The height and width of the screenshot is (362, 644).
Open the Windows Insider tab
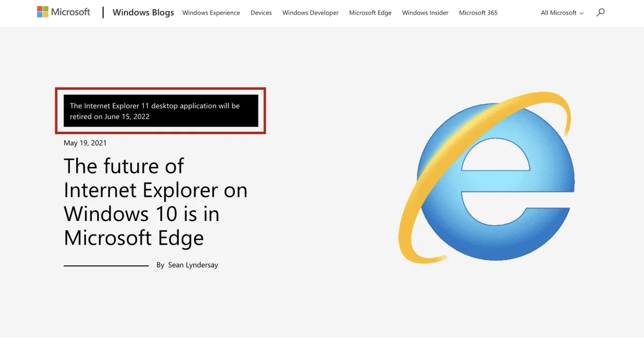point(425,12)
